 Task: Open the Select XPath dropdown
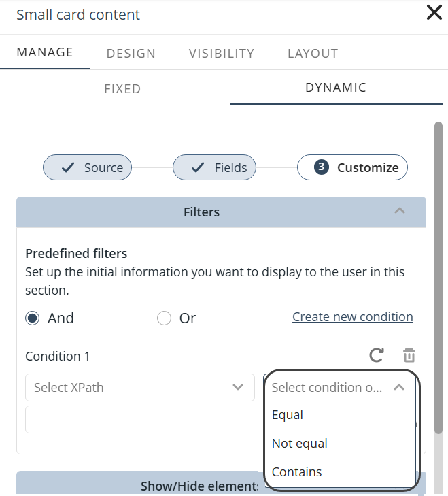[x=140, y=387]
